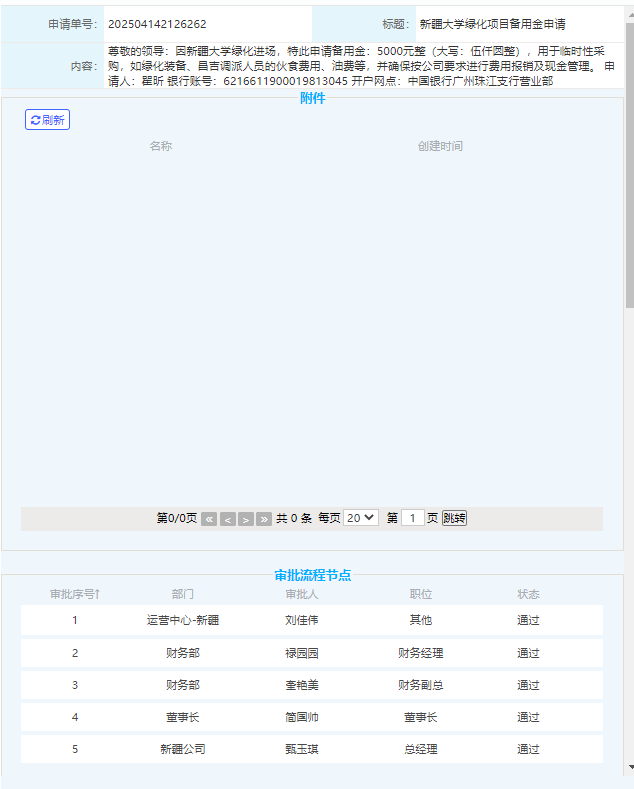Go to previous attachments page

click(x=228, y=519)
